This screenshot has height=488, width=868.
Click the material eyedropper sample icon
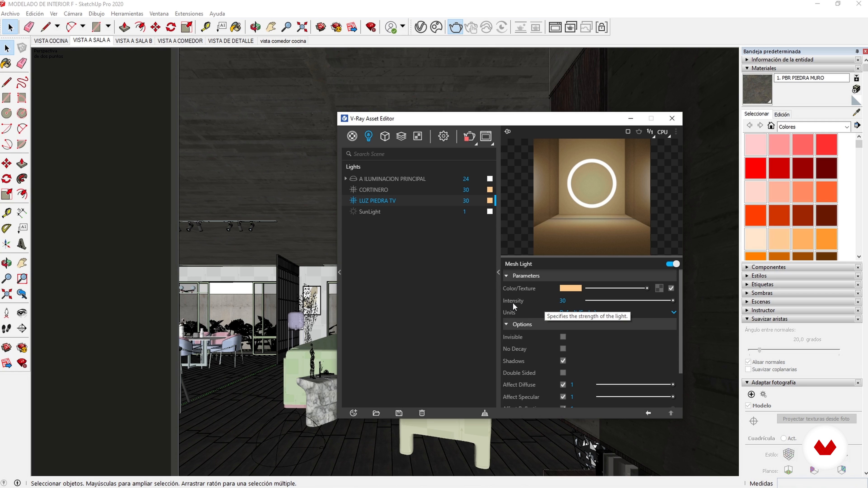coord(856,113)
